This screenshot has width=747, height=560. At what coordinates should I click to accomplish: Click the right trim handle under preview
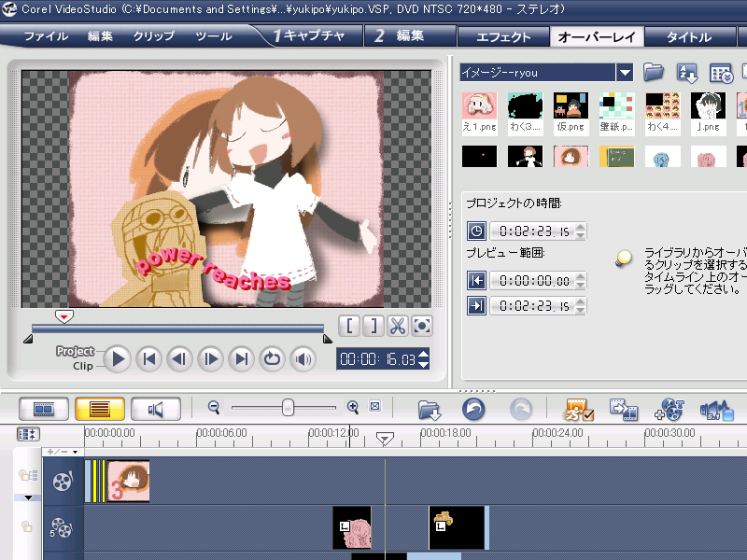click(328, 339)
